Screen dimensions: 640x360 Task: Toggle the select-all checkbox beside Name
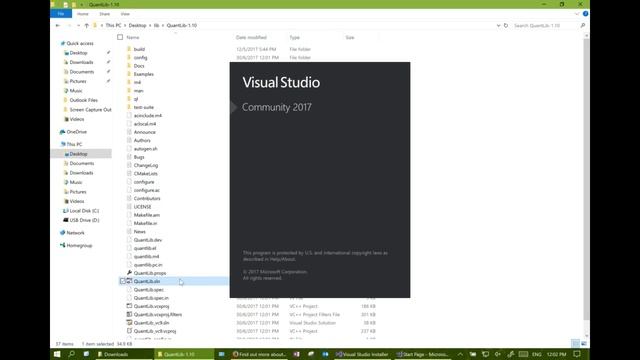pos(120,37)
